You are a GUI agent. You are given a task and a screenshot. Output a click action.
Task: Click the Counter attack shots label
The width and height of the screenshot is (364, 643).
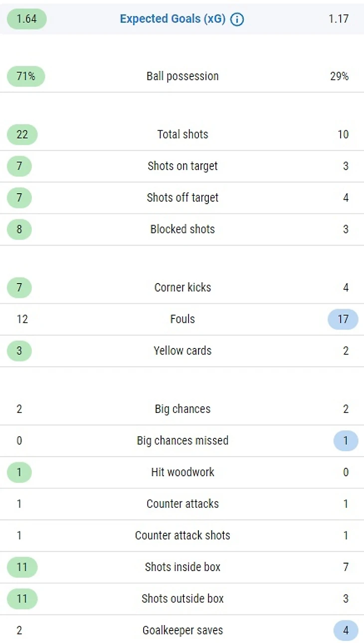182,536
